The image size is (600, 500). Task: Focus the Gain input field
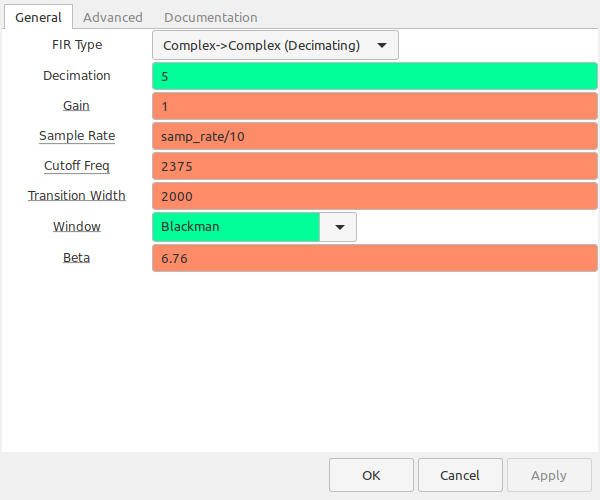(375, 106)
